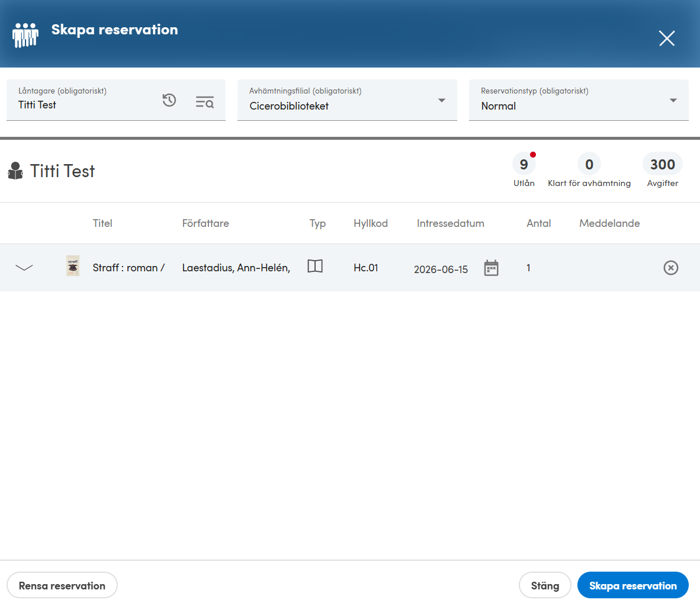
Task: Click the Typ column header
Action: click(x=317, y=224)
